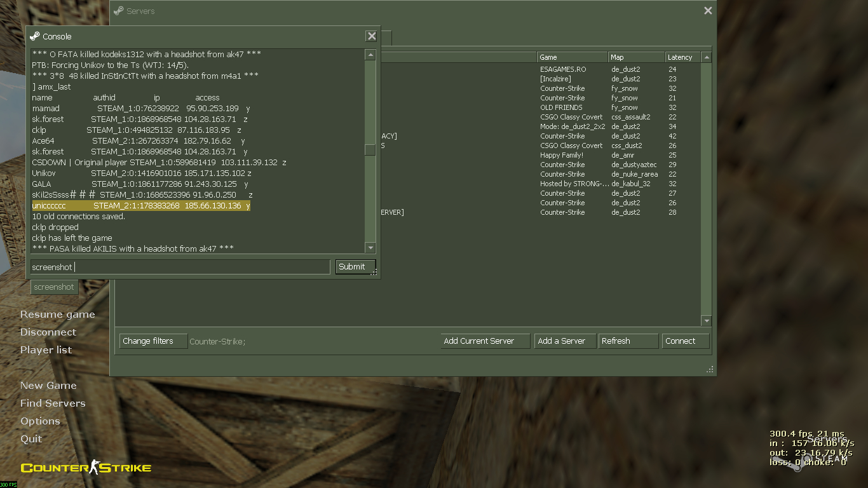The height and width of the screenshot is (488, 868).
Task: Sort servers by Game column
Action: [573, 57]
